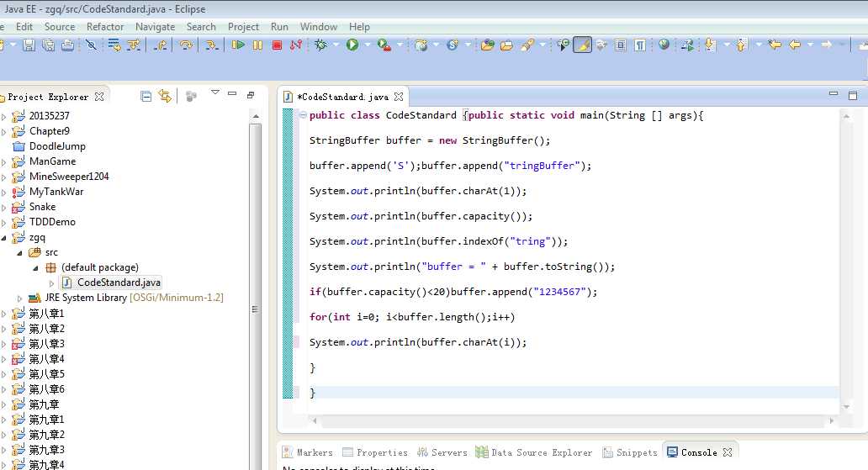This screenshot has height=470, width=868.
Task: Switch to the Snippets tab
Action: 630,452
